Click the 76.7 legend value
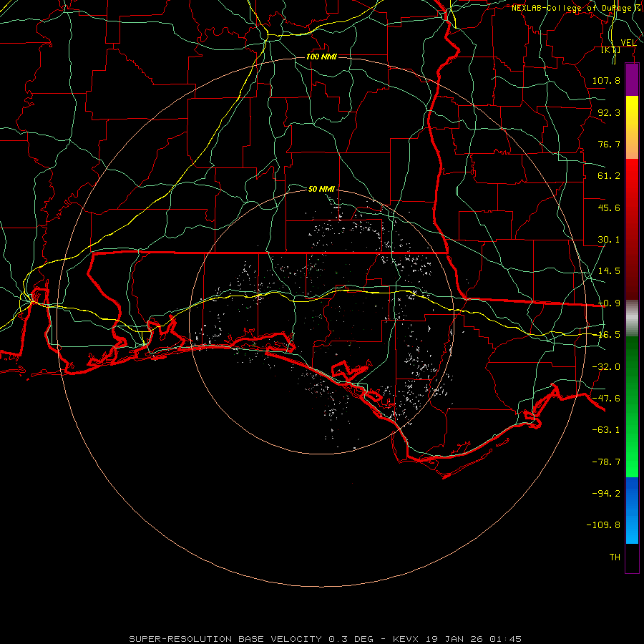This screenshot has width=644, height=644. [609, 144]
